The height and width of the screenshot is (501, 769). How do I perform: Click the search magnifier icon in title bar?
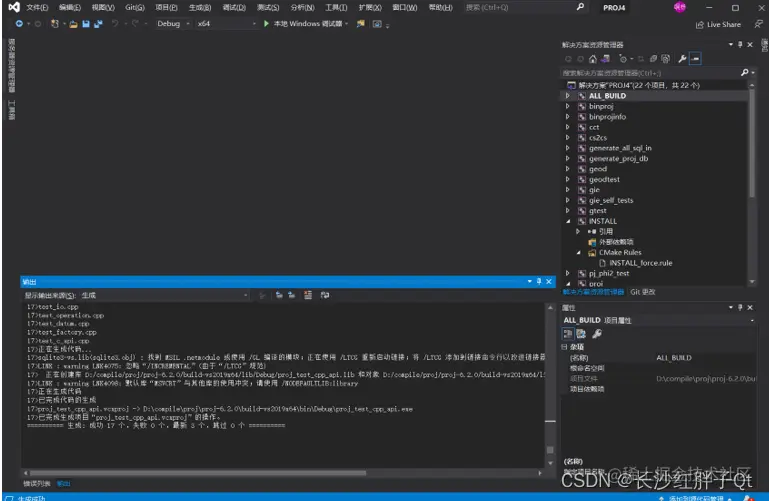[580, 7]
